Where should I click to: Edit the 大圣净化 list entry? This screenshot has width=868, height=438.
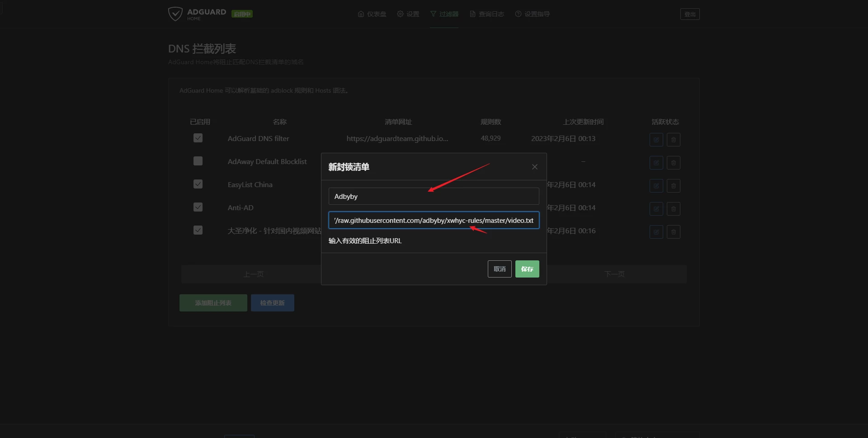656,232
